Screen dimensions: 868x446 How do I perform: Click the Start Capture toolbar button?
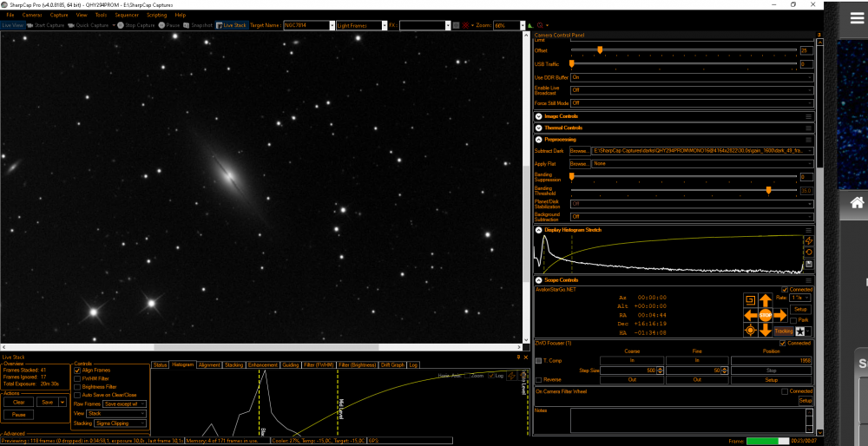45,25
